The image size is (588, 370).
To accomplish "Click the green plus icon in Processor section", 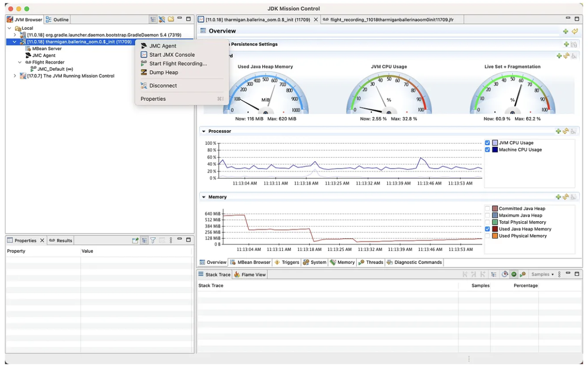I will [x=558, y=131].
